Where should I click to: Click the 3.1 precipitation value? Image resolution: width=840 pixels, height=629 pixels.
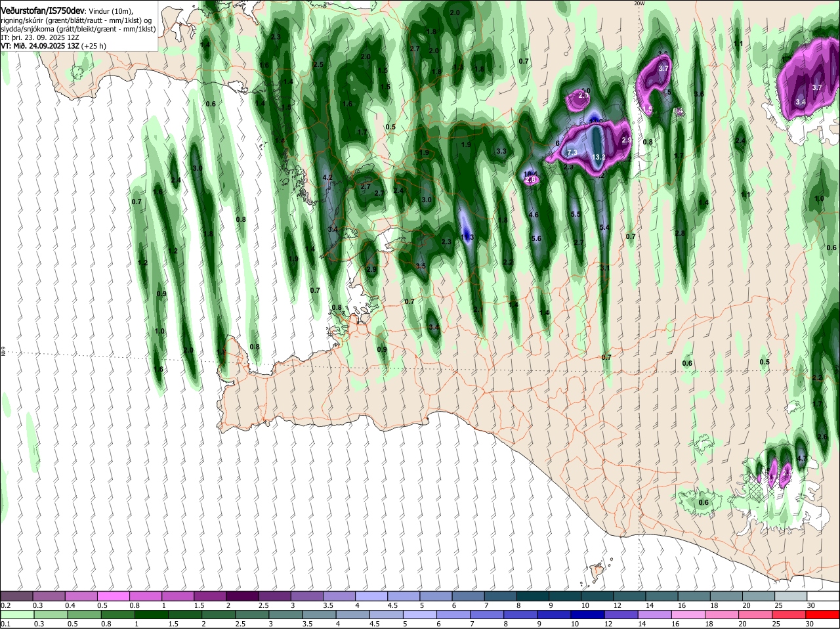click(604, 268)
